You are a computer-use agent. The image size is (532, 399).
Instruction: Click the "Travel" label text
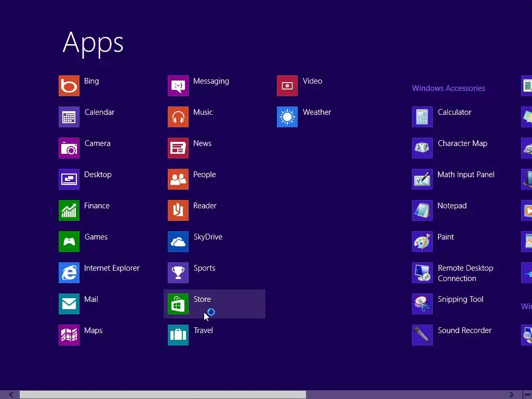coord(203,330)
